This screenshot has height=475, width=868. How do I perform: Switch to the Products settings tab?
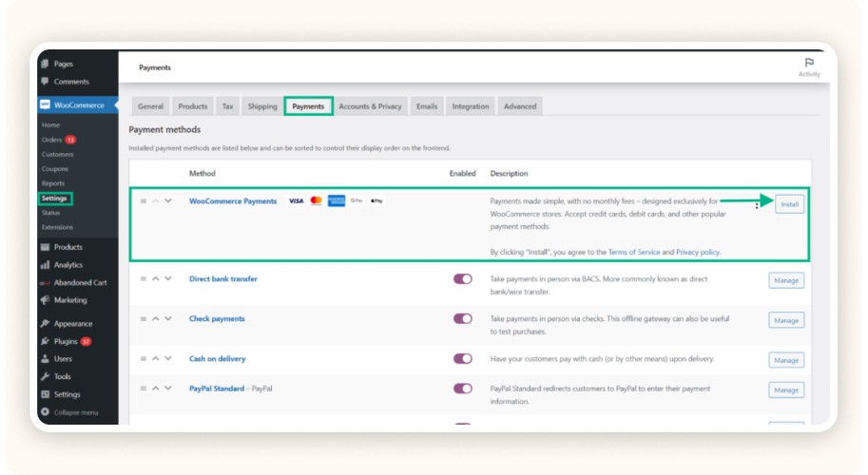pos(193,106)
